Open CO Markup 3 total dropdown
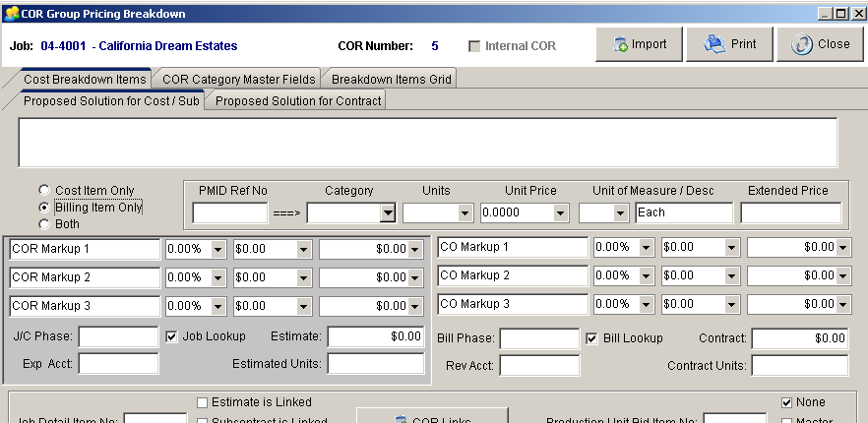The image size is (868, 423). 843,305
